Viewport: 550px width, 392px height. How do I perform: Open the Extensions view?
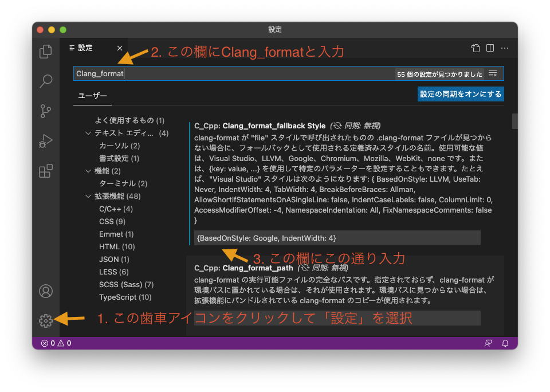[46, 171]
